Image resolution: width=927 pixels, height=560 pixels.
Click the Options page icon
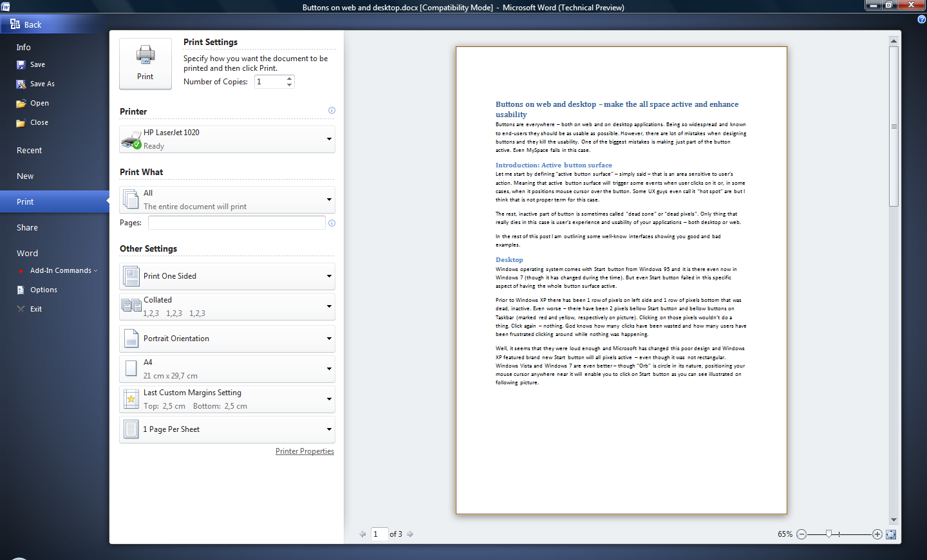tap(21, 290)
